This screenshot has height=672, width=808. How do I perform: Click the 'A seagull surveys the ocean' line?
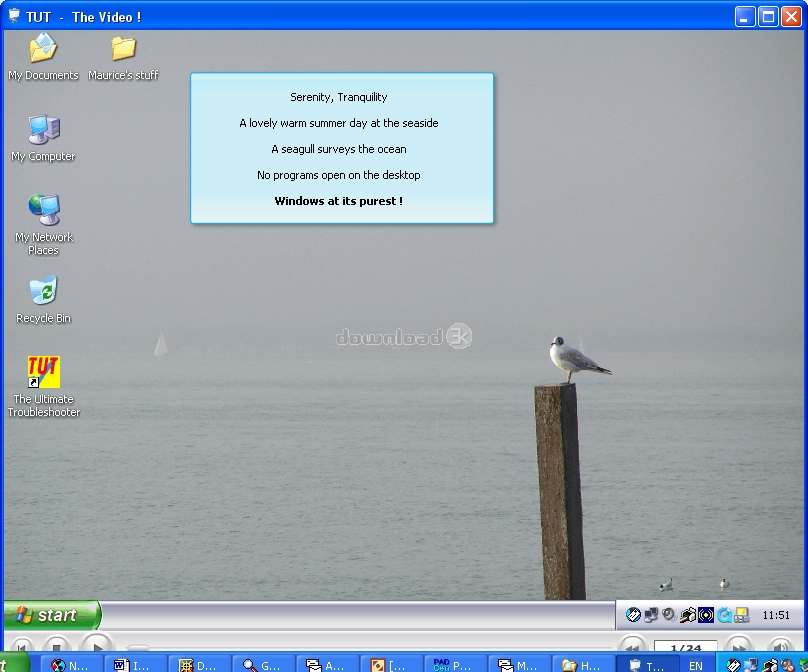point(339,149)
